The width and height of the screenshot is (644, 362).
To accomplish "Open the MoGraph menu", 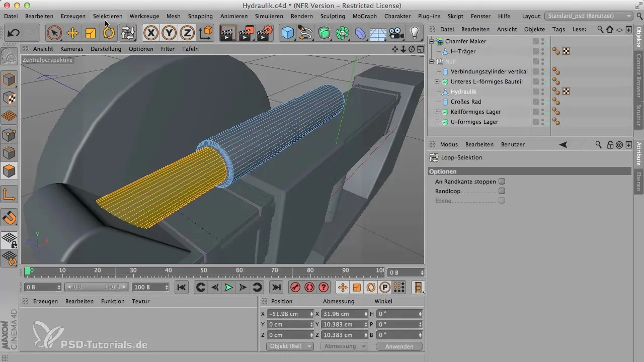I will (x=364, y=16).
